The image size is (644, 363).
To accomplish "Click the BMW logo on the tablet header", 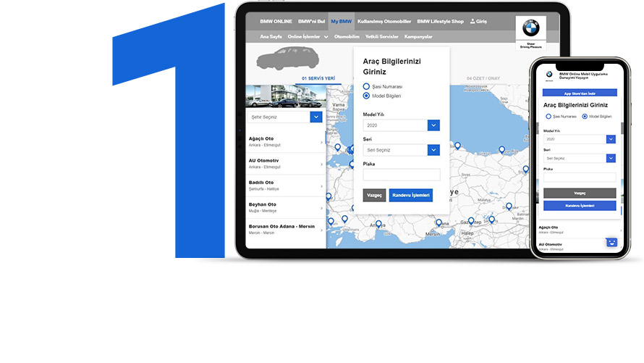I will [530, 28].
